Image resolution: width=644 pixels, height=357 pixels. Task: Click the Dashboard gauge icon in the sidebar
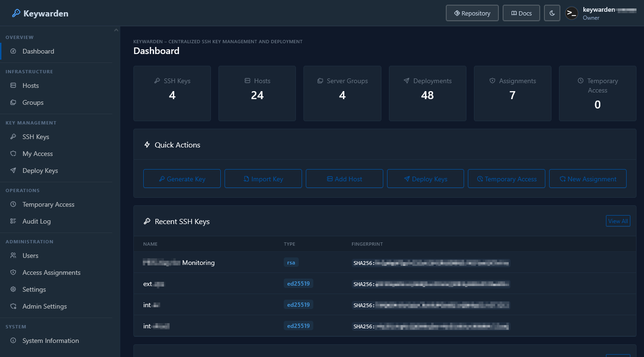[13, 51]
